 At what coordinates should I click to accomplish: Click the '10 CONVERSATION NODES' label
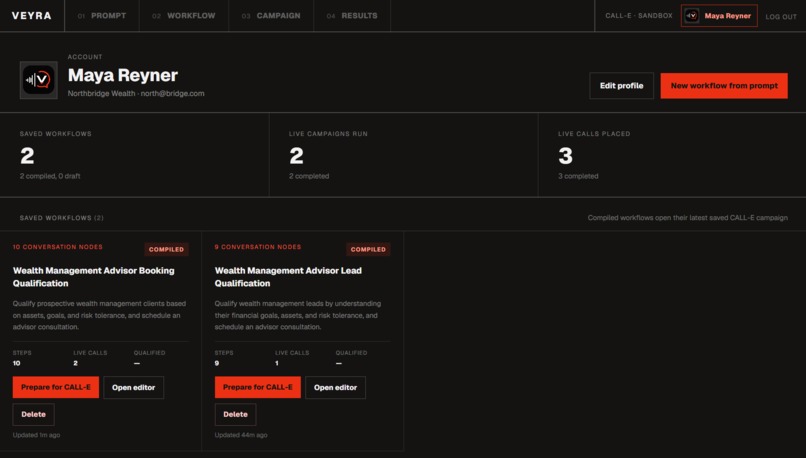tap(58, 247)
